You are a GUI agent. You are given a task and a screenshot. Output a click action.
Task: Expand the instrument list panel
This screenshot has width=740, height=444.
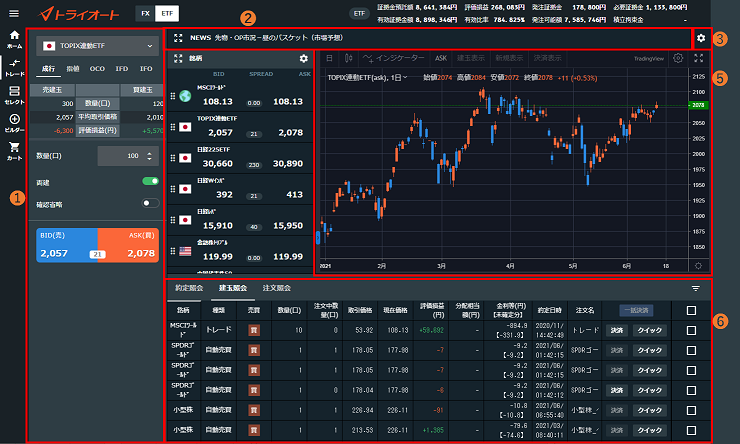pyautogui.click(x=178, y=59)
